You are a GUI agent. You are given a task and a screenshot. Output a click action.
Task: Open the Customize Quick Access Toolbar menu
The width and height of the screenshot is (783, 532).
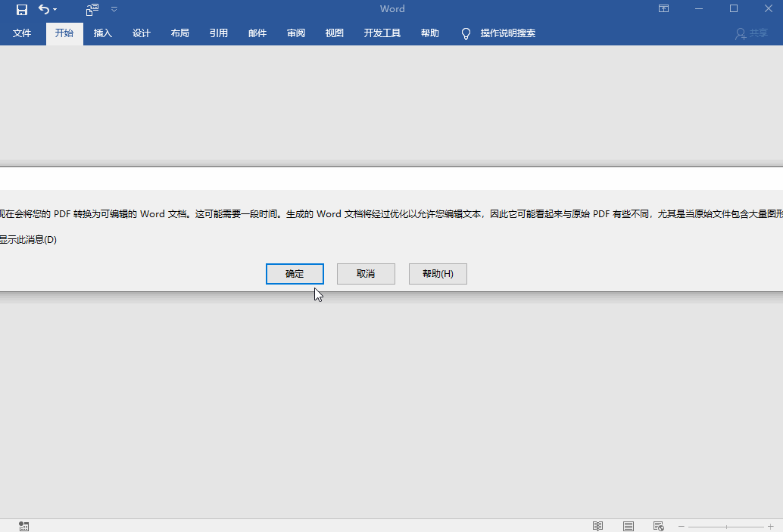(114, 9)
